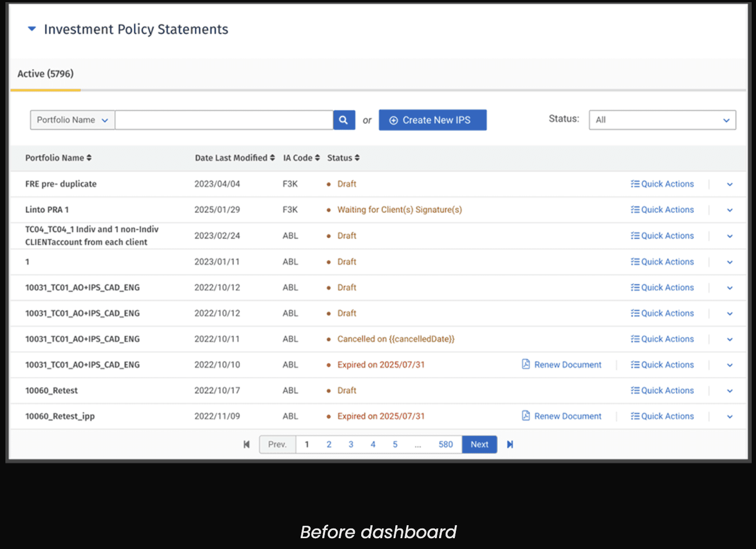This screenshot has height=549, width=756.
Task: Open Quick Actions for TC04_TC04_1 Indiv row
Action: coord(662,236)
